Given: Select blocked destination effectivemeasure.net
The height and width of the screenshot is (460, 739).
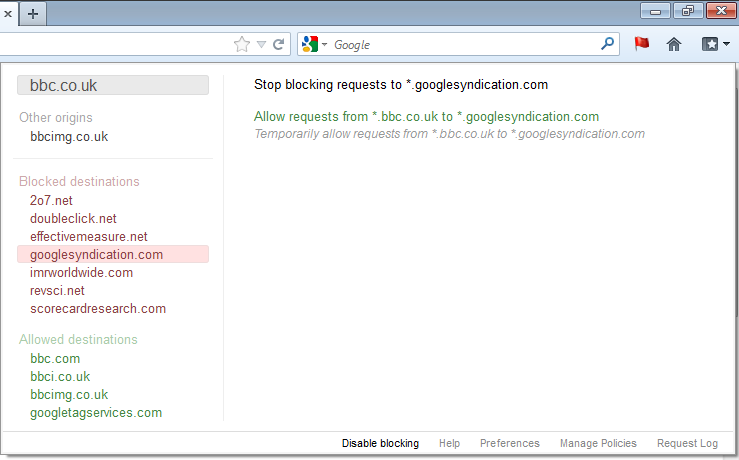Looking at the screenshot, I should (x=89, y=236).
